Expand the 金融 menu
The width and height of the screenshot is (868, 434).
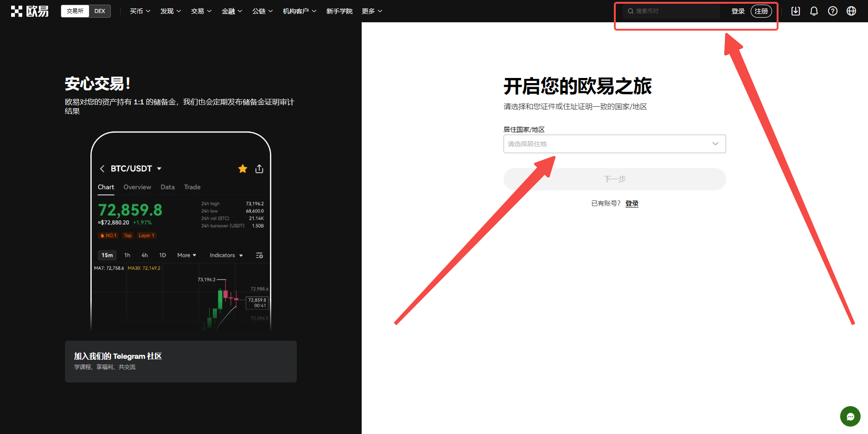pos(232,11)
